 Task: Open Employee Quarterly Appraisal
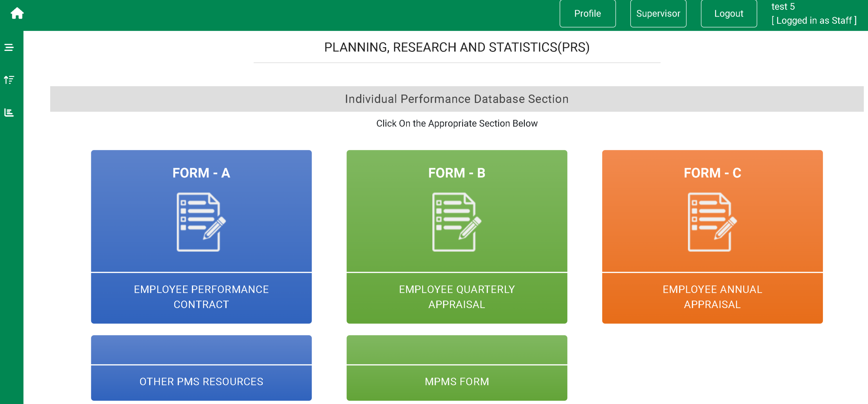click(457, 297)
